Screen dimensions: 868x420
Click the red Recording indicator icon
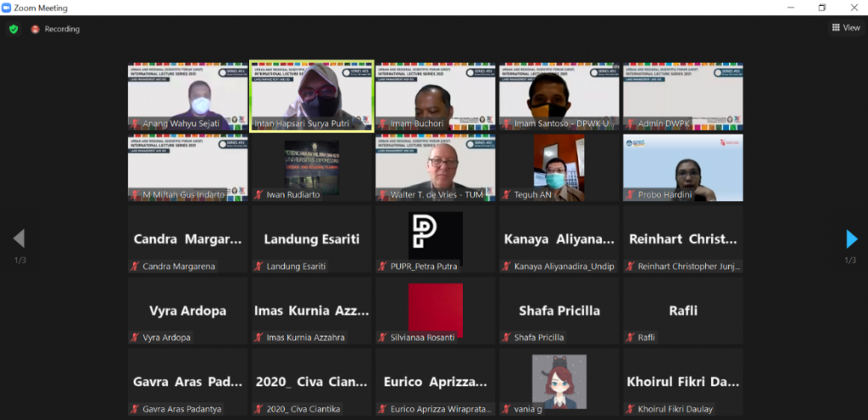pyautogui.click(x=36, y=29)
